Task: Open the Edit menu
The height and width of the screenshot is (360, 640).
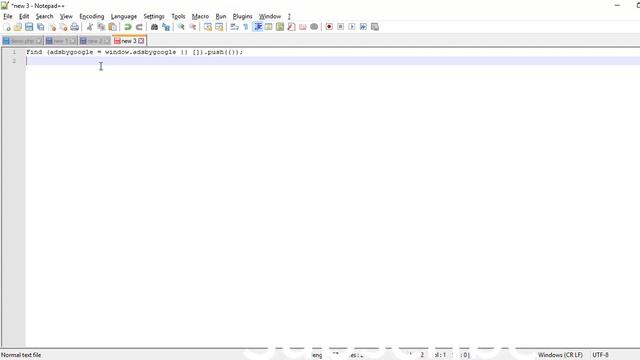Action: click(24, 16)
